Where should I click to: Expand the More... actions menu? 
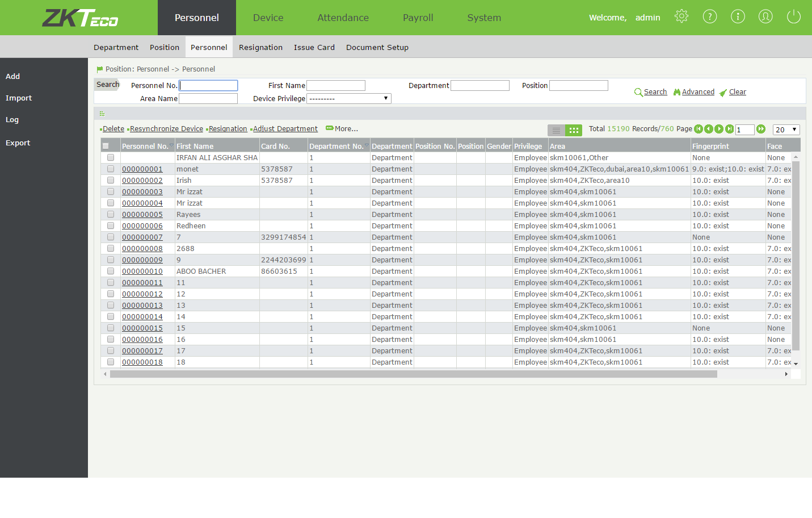pyautogui.click(x=342, y=129)
